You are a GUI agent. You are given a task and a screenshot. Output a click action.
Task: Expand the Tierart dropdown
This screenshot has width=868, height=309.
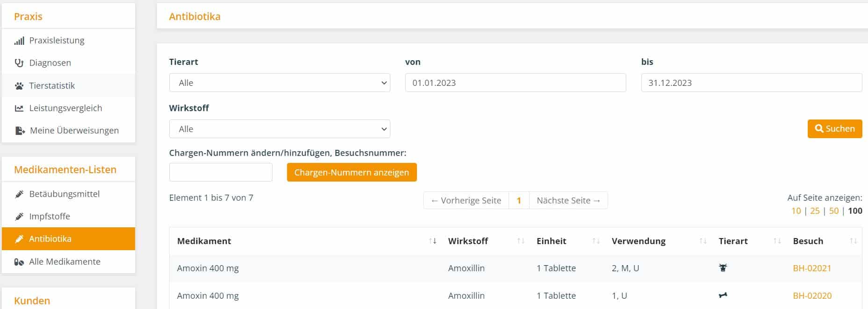280,83
